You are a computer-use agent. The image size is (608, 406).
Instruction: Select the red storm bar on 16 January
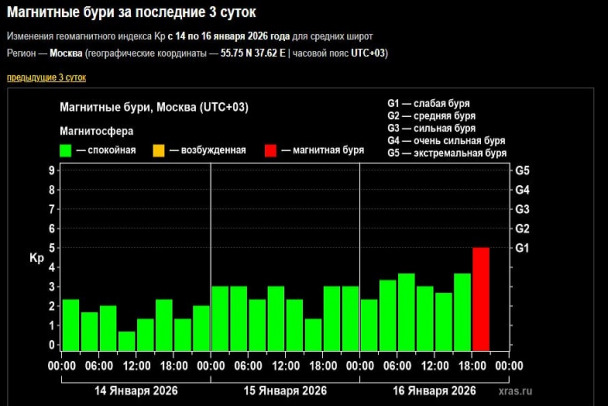tap(481, 298)
